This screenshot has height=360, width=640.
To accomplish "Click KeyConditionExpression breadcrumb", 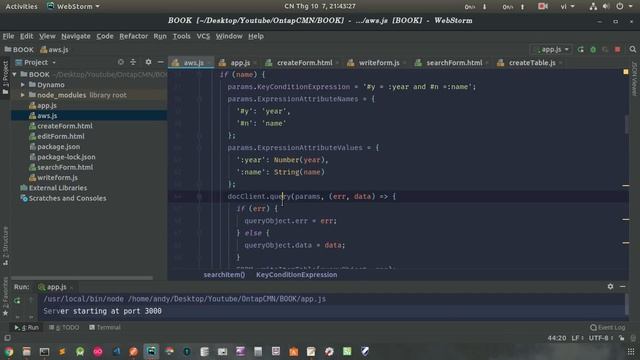I will coord(297,275).
